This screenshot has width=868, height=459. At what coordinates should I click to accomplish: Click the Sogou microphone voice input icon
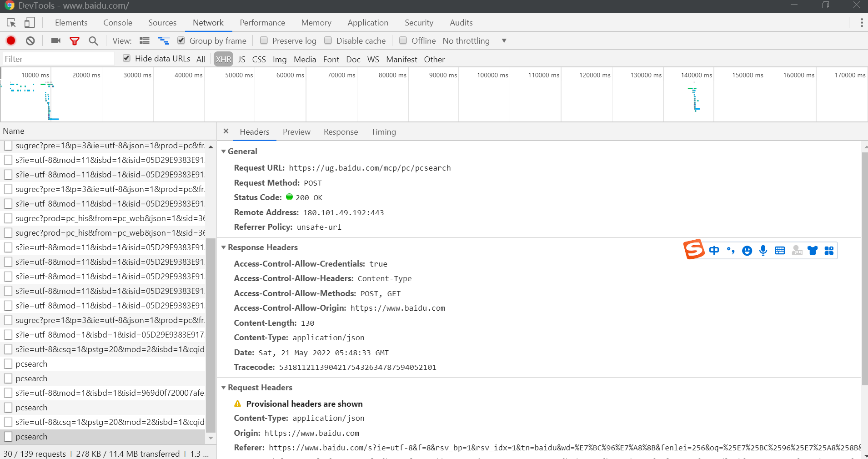click(x=763, y=251)
